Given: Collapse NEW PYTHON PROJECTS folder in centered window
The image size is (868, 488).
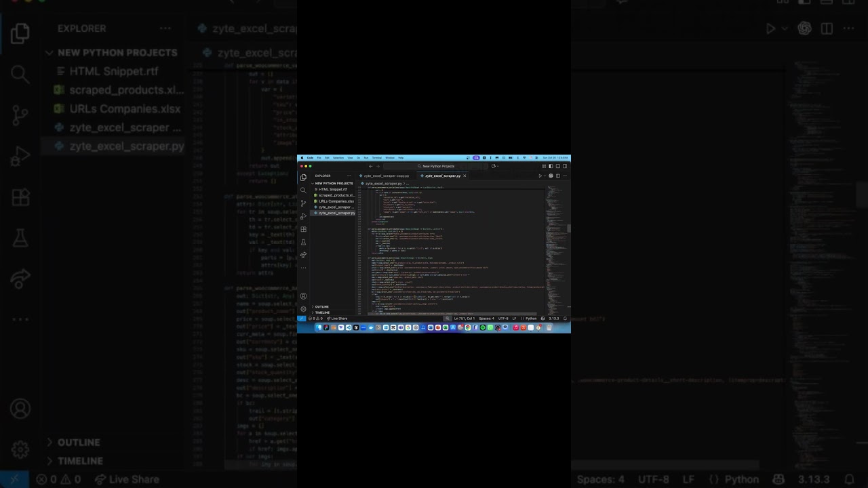Looking at the screenshot, I should 334,184.
